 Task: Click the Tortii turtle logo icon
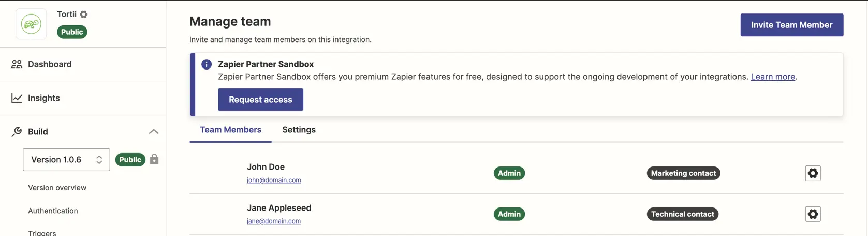(31, 24)
